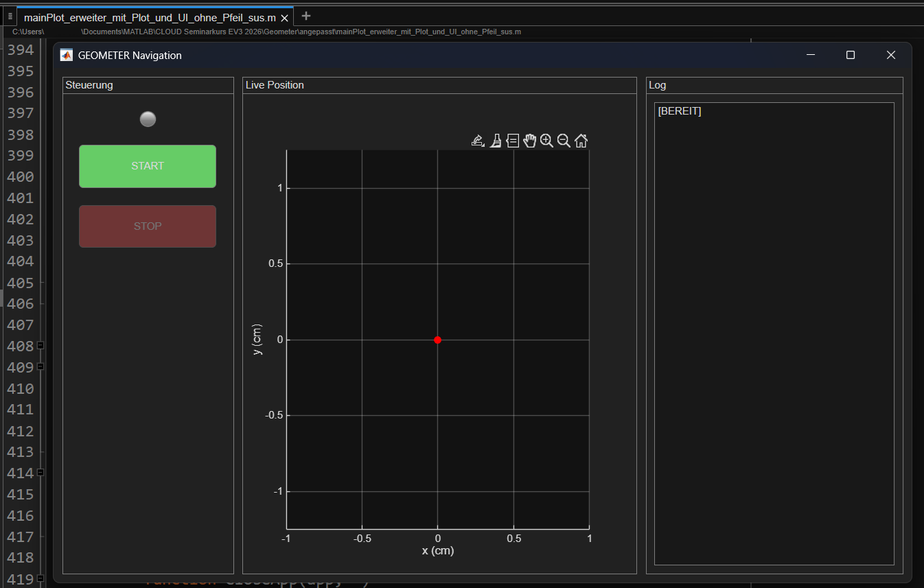Collapse code fold at line 408
The image size is (924, 588).
point(41,345)
